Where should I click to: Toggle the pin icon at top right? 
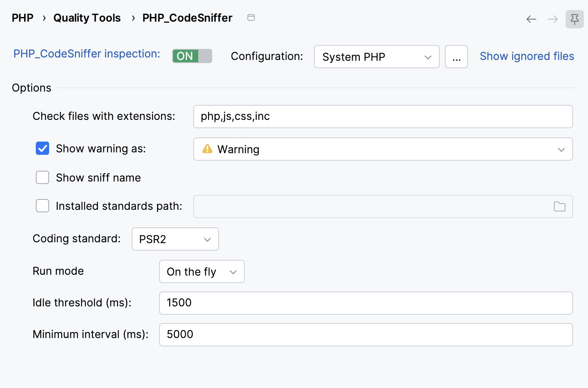point(575,19)
